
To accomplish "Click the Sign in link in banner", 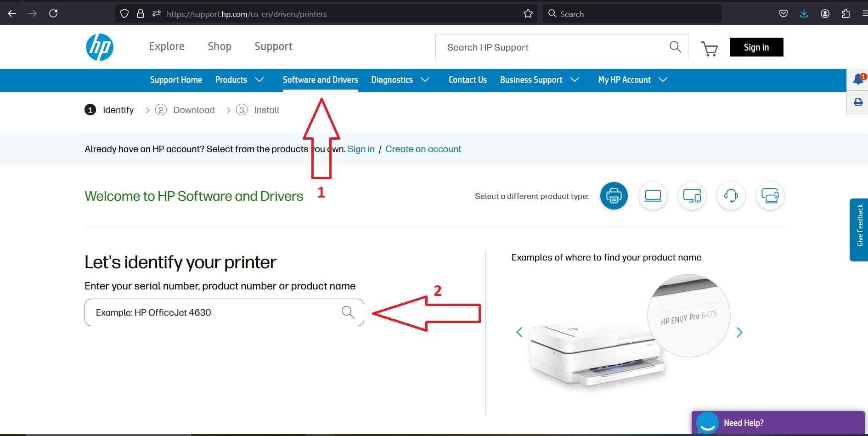I will coord(361,149).
